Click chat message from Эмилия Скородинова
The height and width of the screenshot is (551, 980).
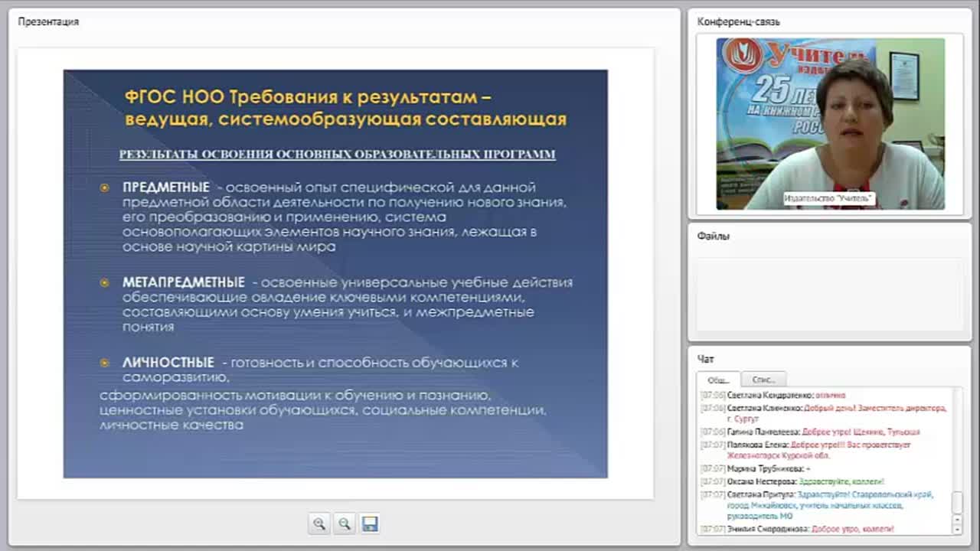pyautogui.click(x=798, y=529)
